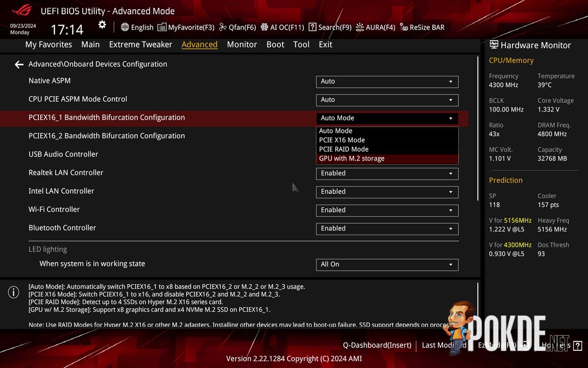
Task: Choose Auto Mode from the open list
Action: pos(387,131)
